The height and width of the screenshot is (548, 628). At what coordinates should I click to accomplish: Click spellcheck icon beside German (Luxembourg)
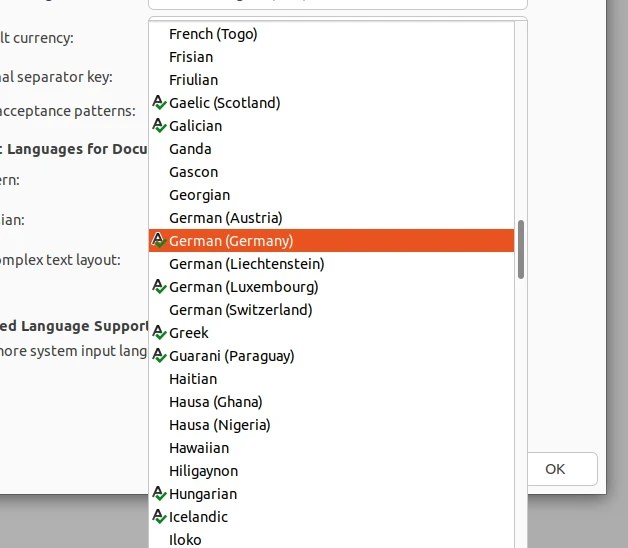[x=159, y=287]
